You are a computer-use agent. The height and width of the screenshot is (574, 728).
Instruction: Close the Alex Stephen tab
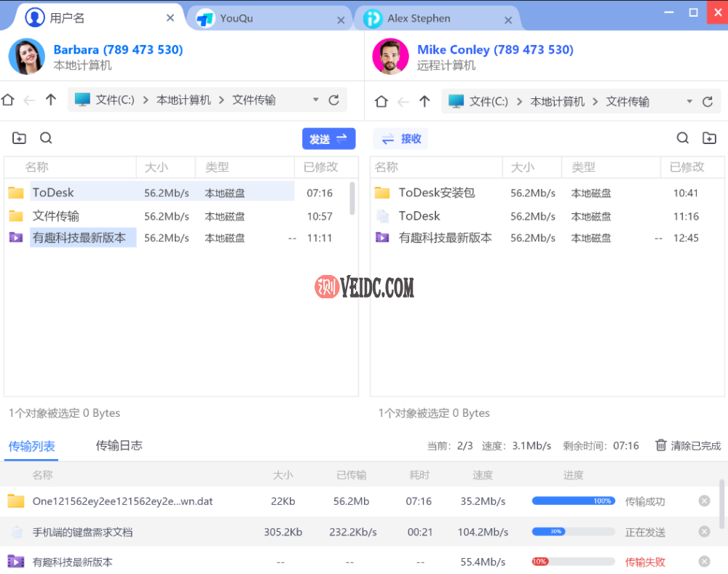[x=508, y=20]
